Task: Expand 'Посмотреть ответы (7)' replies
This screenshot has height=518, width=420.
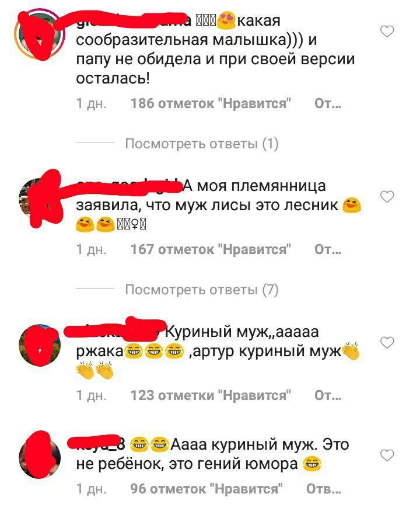Action: click(202, 290)
